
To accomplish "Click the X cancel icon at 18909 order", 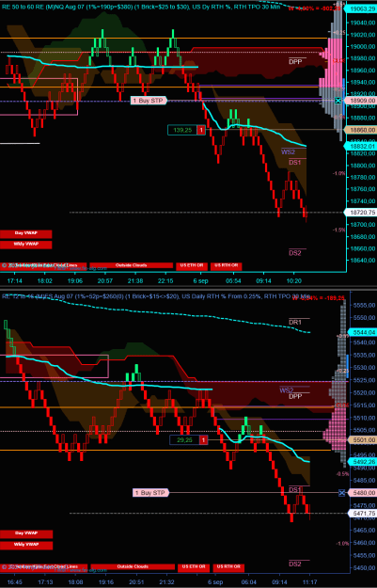I will click(x=338, y=101).
